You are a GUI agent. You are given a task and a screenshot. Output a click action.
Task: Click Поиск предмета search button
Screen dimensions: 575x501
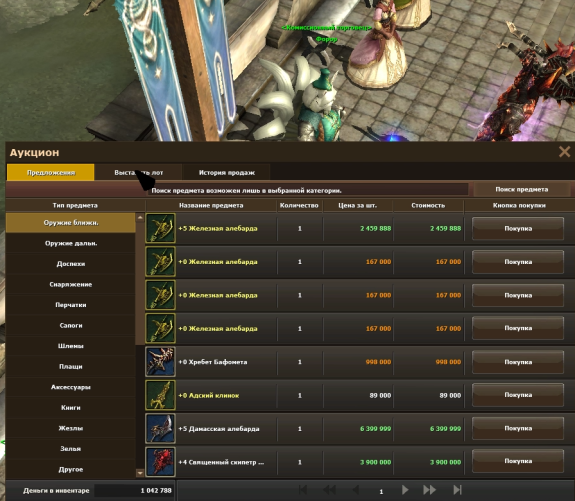point(521,189)
